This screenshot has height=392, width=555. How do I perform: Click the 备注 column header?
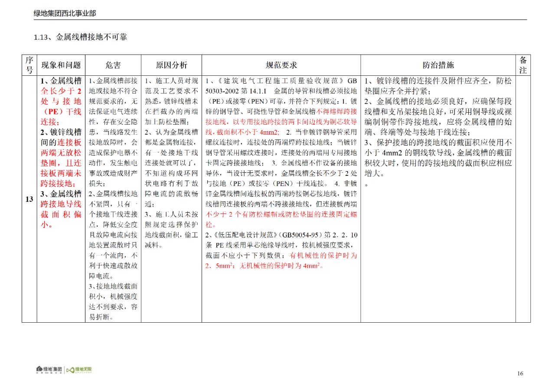[523, 65]
